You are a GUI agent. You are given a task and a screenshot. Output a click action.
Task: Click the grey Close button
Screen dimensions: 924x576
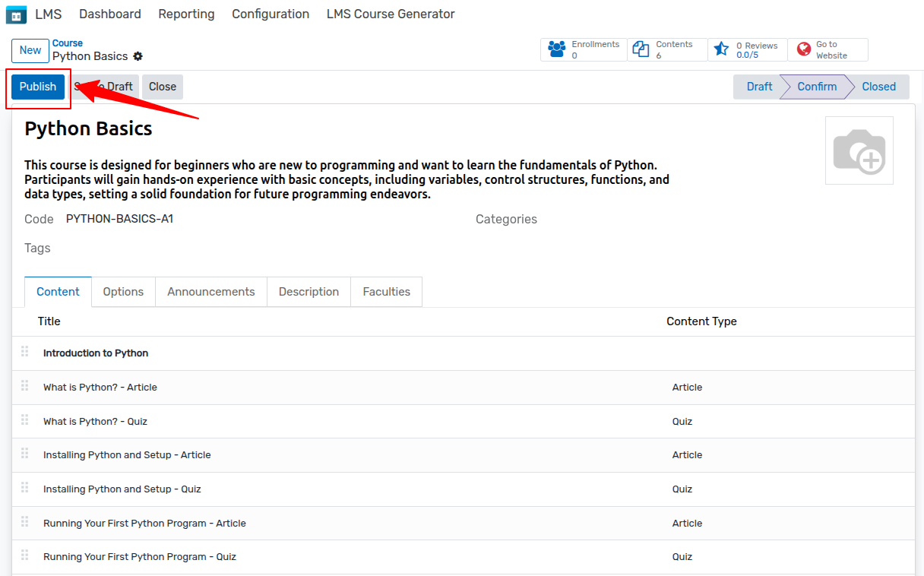[163, 87]
